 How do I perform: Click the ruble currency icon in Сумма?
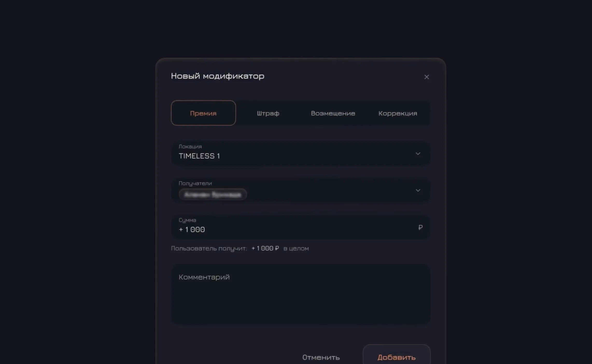pyautogui.click(x=420, y=227)
